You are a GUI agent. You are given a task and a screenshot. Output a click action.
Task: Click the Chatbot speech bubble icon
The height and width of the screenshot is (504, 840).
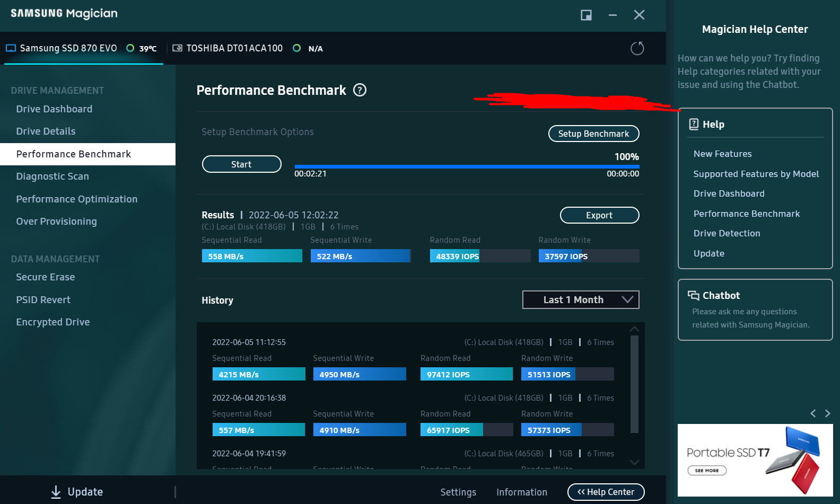[x=693, y=295]
